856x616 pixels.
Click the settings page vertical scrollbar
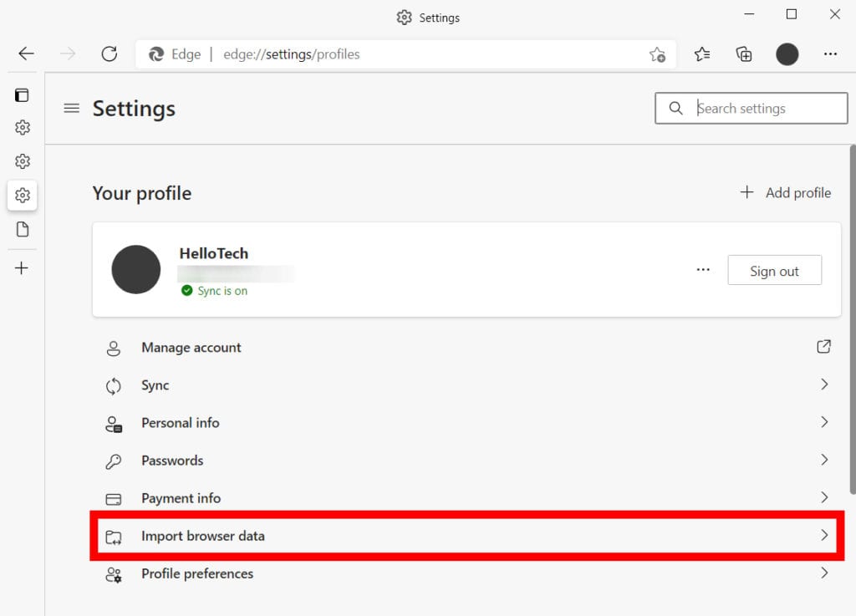(852, 319)
